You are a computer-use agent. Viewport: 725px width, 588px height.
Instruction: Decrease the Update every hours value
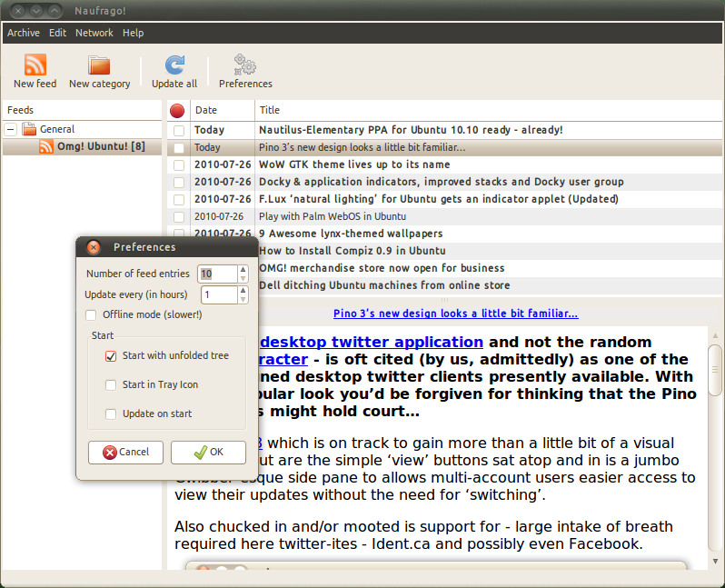pos(243,299)
